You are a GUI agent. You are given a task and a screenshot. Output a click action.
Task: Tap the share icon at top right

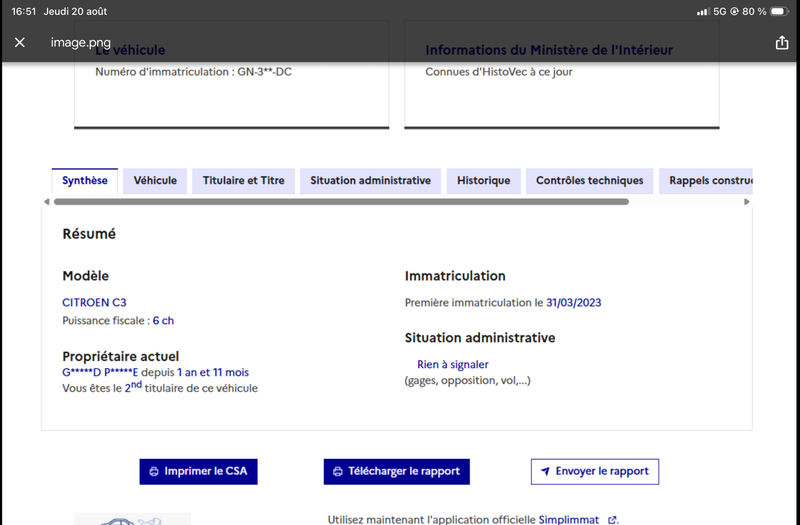(782, 43)
